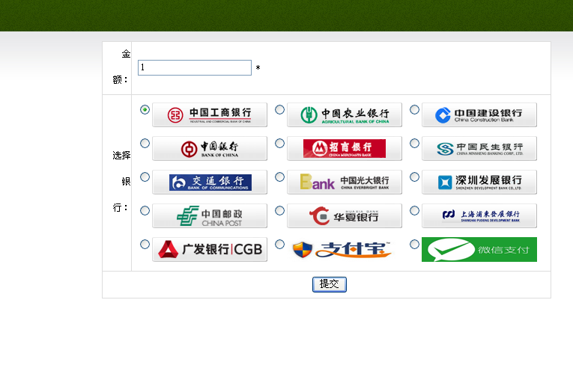Click the 广发银行 CGB logo
Viewport: 573px width, 392px height.
pyautogui.click(x=210, y=249)
